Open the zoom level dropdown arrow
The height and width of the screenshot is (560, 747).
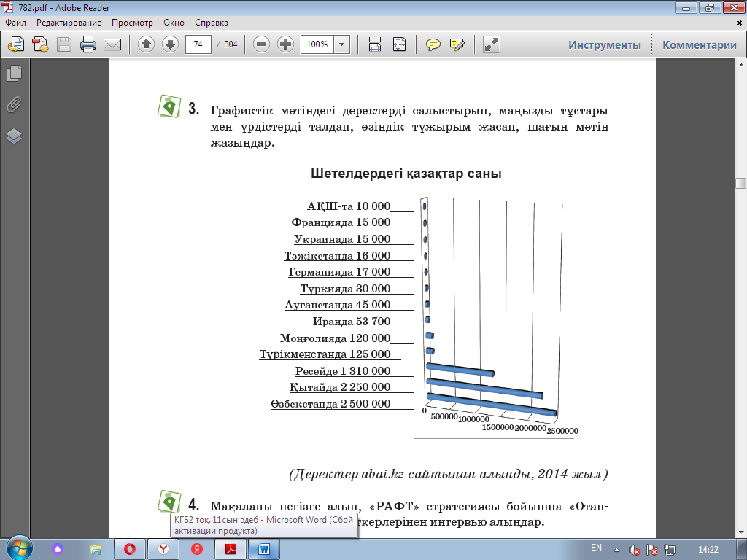click(x=341, y=44)
